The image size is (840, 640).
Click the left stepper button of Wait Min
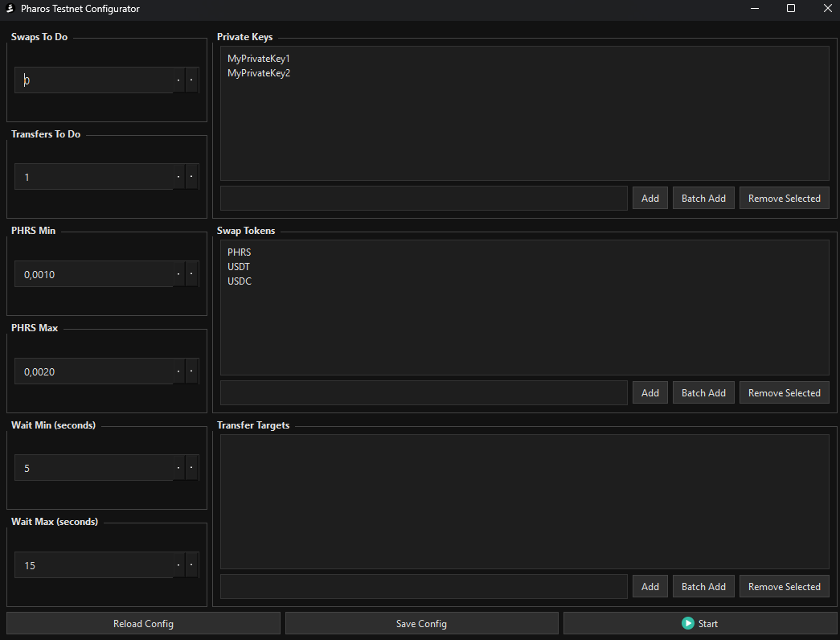click(178, 468)
